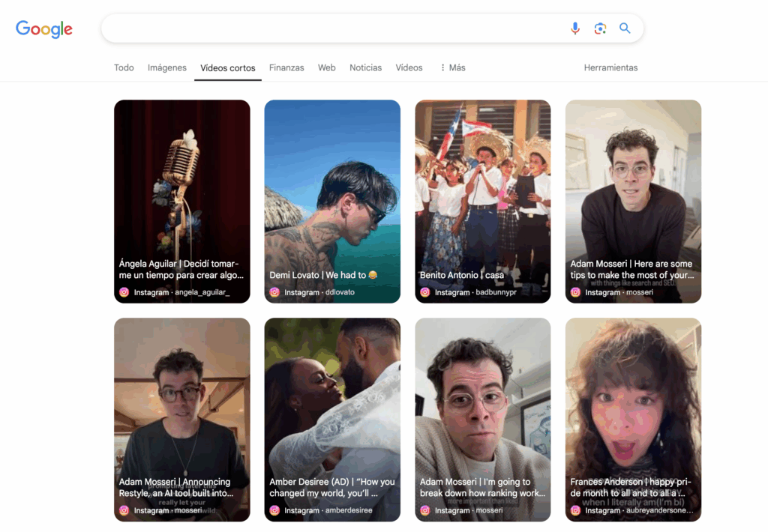The height and width of the screenshot is (532, 768).
Task: Go to the Noticias tab
Action: pyautogui.click(x=365, y=67)
